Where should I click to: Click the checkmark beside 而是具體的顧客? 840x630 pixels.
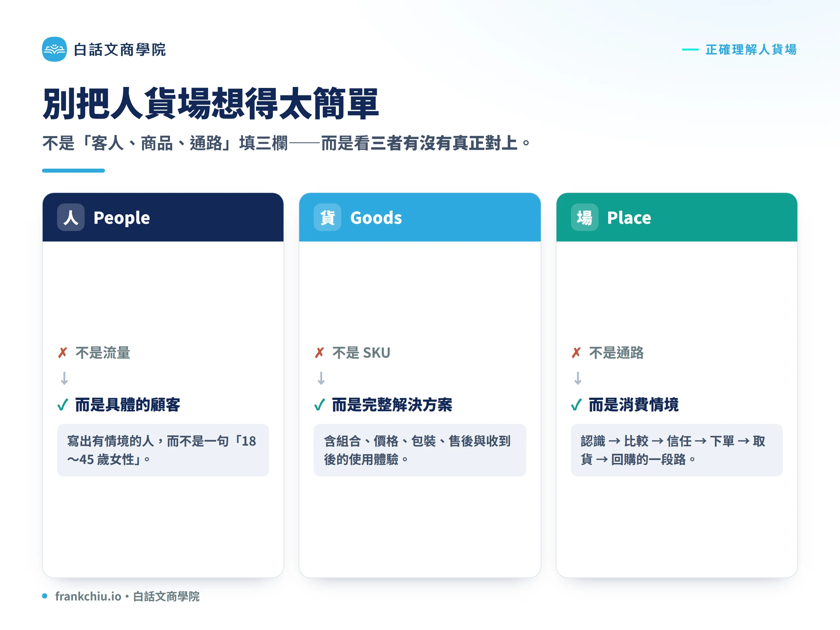[63, 405]
